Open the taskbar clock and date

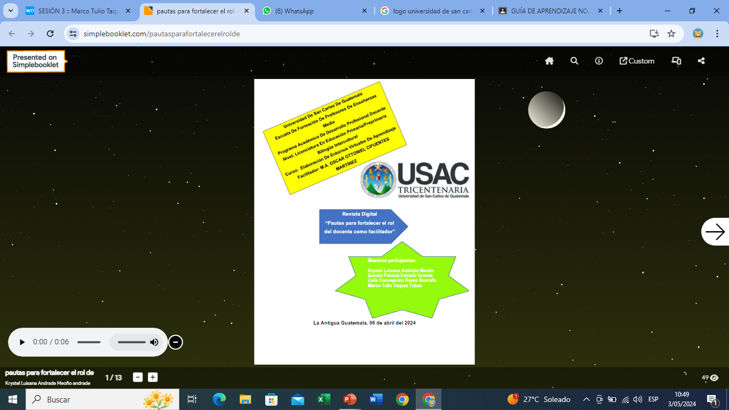click(x=682, y=399)
